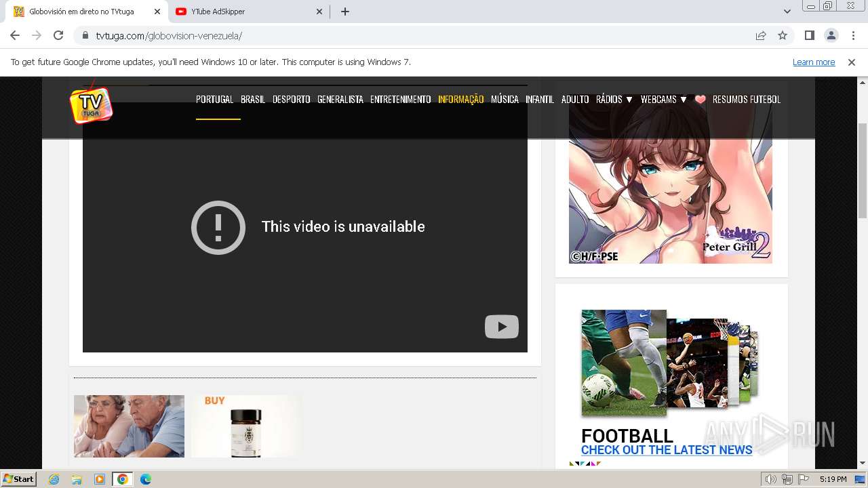Screen dimensions: 868x488
Task: Open CHECK OUT THE LATEST NEWS link
Action: click(667, 450)
